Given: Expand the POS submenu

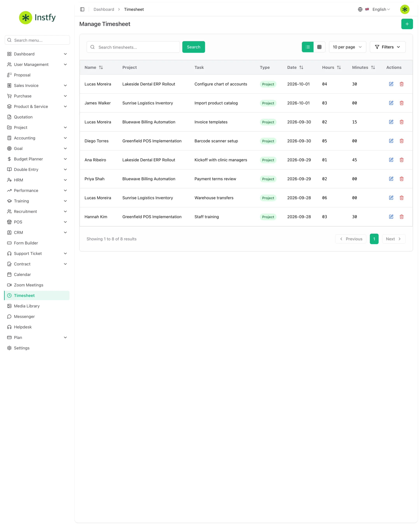Looking at the screenshot, I should tap(37, 222).
